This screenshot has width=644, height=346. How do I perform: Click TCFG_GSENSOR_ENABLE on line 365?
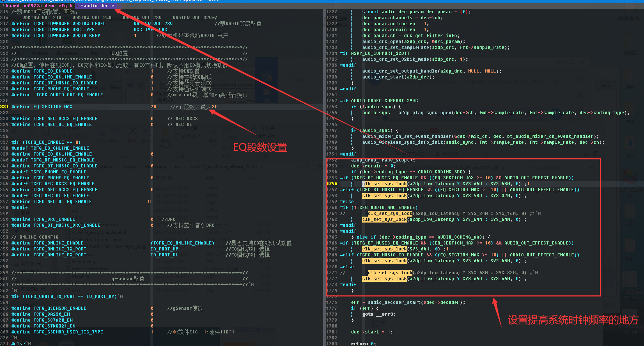pos(60,308)
